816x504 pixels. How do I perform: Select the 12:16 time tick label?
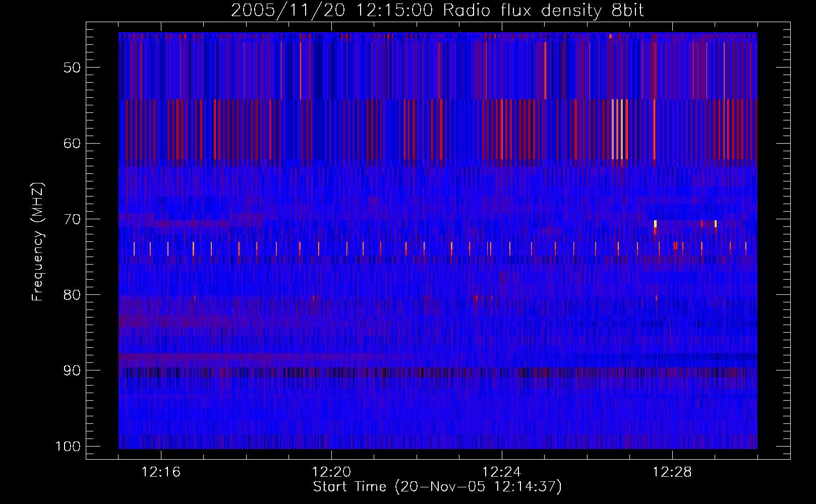coord(161,472)
